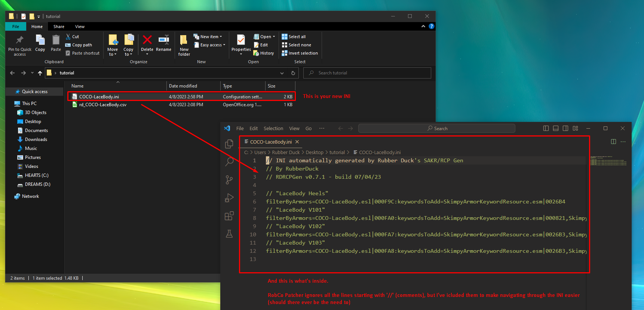Viewport: 644px width, 310px height.
Task: Toggle the VS Code bottom panel
Action: click(556, 128)
